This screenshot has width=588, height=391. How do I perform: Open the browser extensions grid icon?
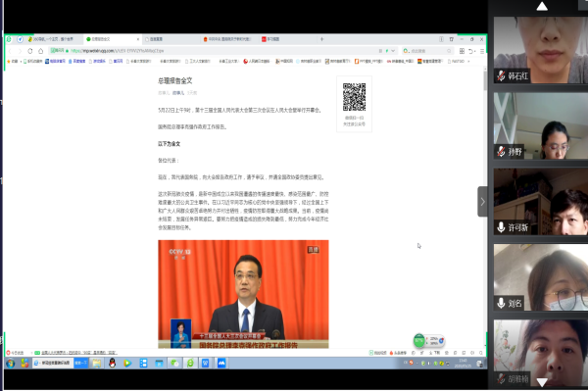(x=462, y=51)
